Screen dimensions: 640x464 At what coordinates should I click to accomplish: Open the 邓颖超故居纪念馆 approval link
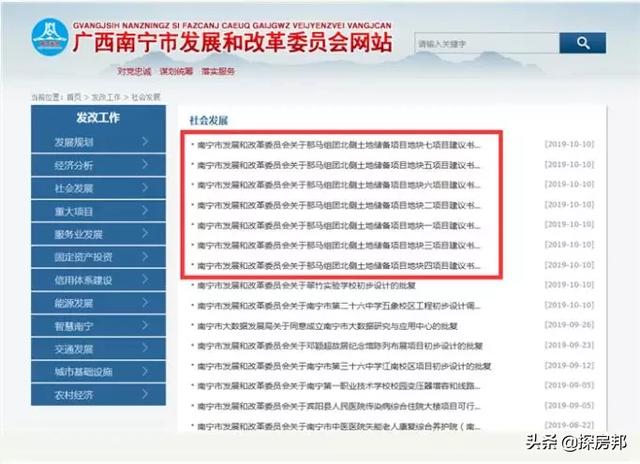click(340, 346)
